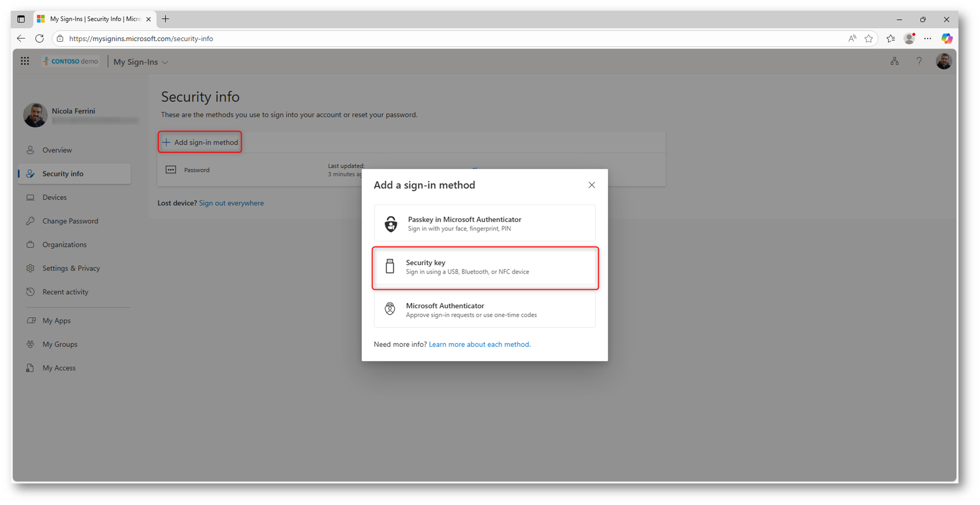The image size is (980, 505).
Task: Open the read aloud icon in address bar
Action: pos(852,38)
